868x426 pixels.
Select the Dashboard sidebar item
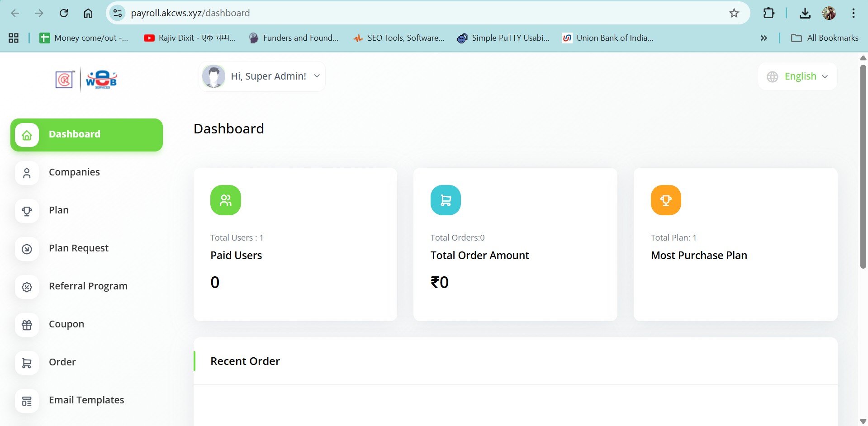click(x=86, y=135)
